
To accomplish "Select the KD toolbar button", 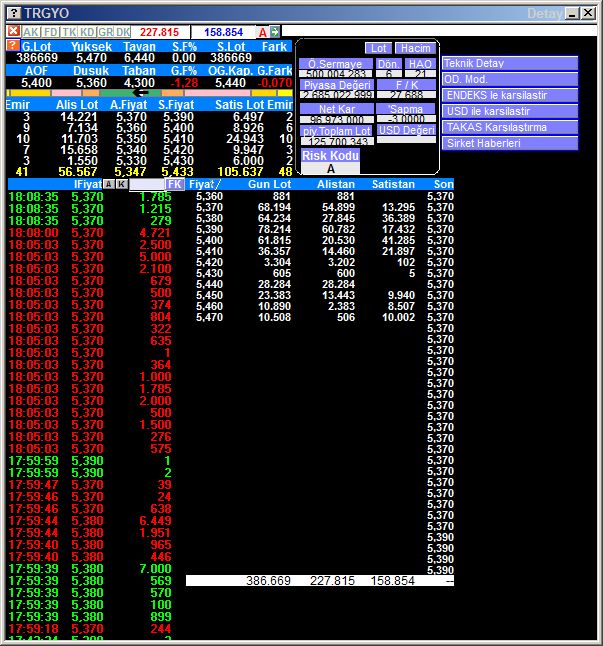I will click(x=87, y=32).
